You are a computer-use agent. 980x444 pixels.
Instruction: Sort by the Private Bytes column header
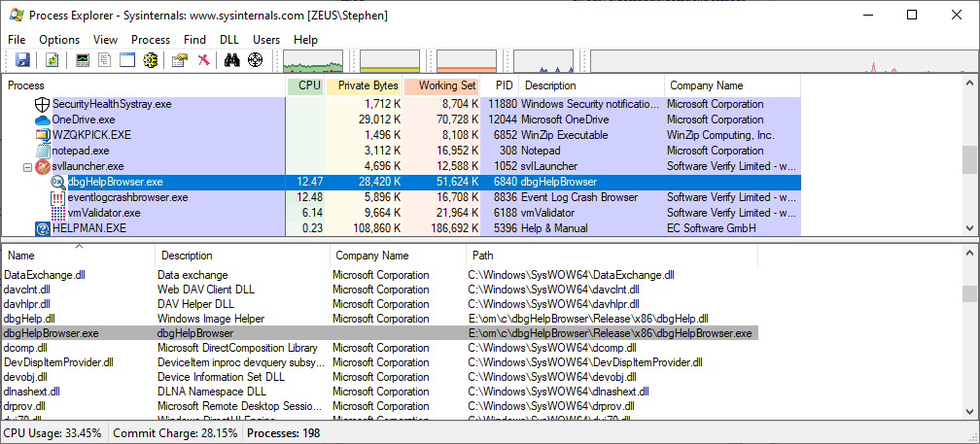click(365, 85)
